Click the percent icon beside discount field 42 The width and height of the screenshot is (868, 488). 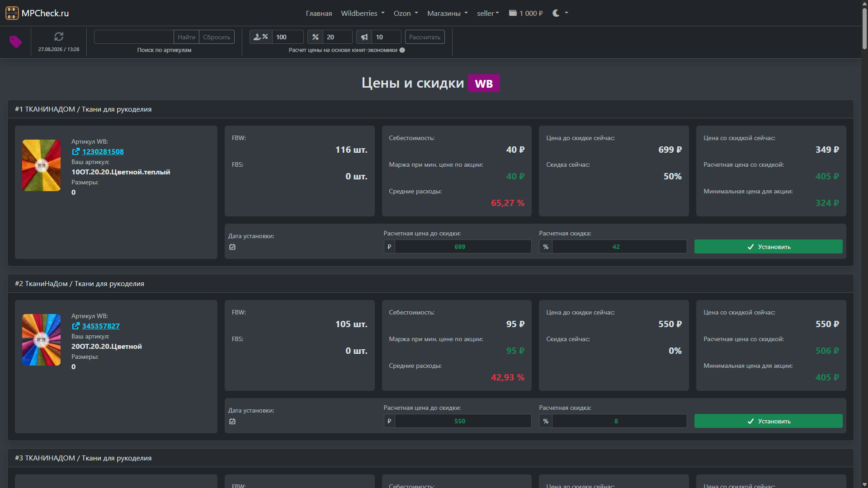click(546, 247)
